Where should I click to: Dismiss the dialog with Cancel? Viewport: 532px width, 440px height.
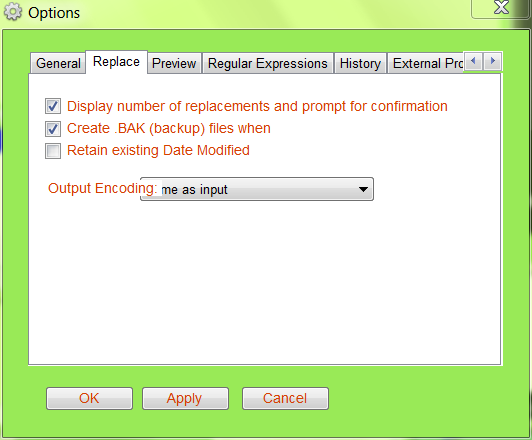pos(285,398)
